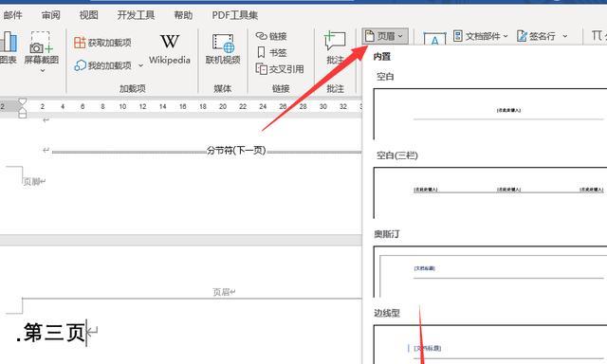Click the Wikipedia add-in icon
The image size is (607, 364).
[x=170, y=42]
